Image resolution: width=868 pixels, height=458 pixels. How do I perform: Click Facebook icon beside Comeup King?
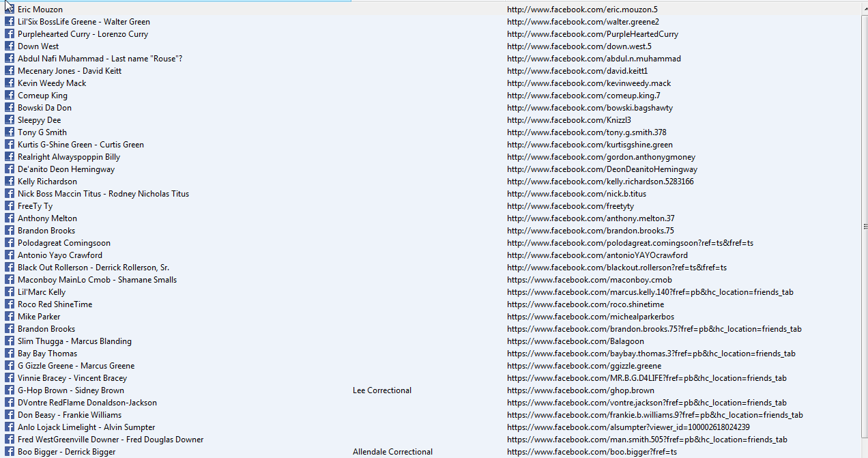[x=10, y=96]
